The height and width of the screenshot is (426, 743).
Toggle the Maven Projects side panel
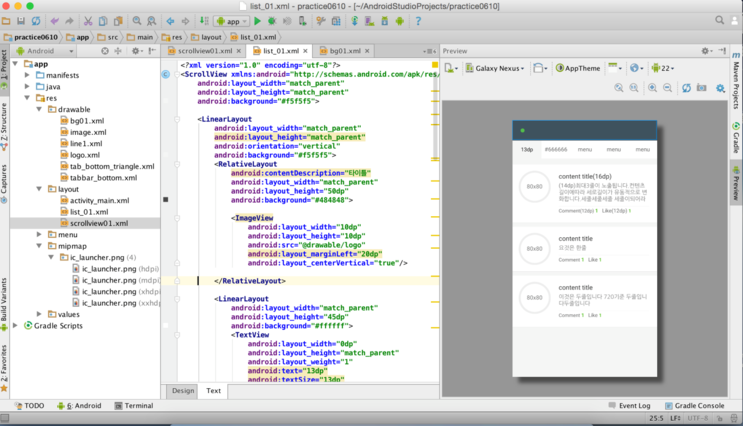click(736, 82)
